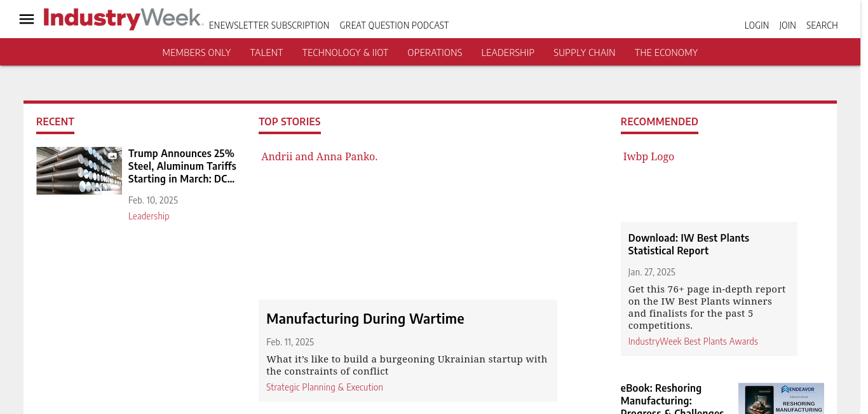Open the IW Best Plants Statistical Report download
The width and height of the screenshot is (868, 414).
coord(689,244)
